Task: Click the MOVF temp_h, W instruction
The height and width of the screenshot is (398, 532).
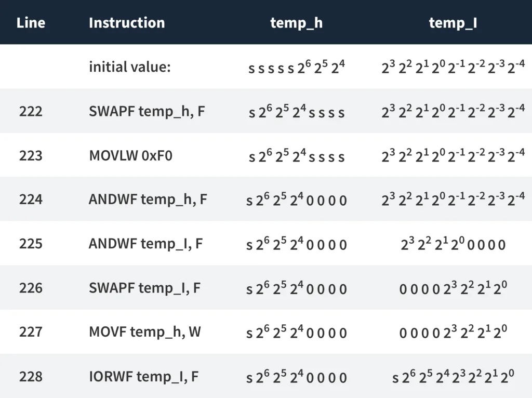Action: tap(145, 332)
